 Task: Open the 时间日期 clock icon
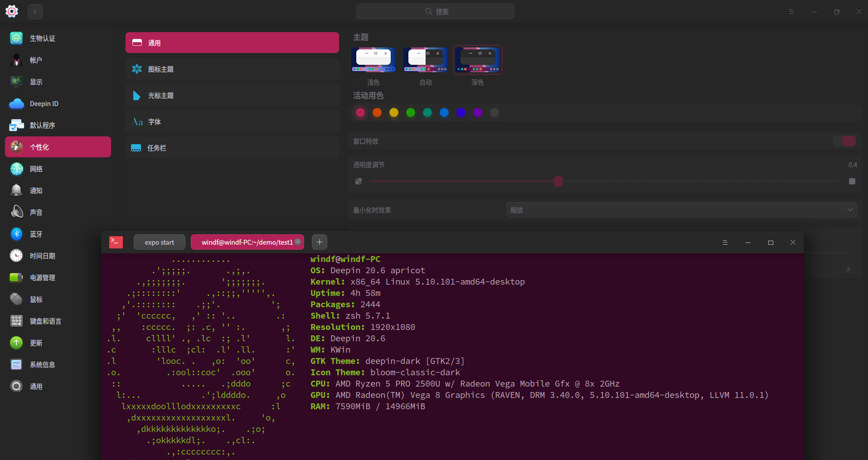(x=16, y=256)
